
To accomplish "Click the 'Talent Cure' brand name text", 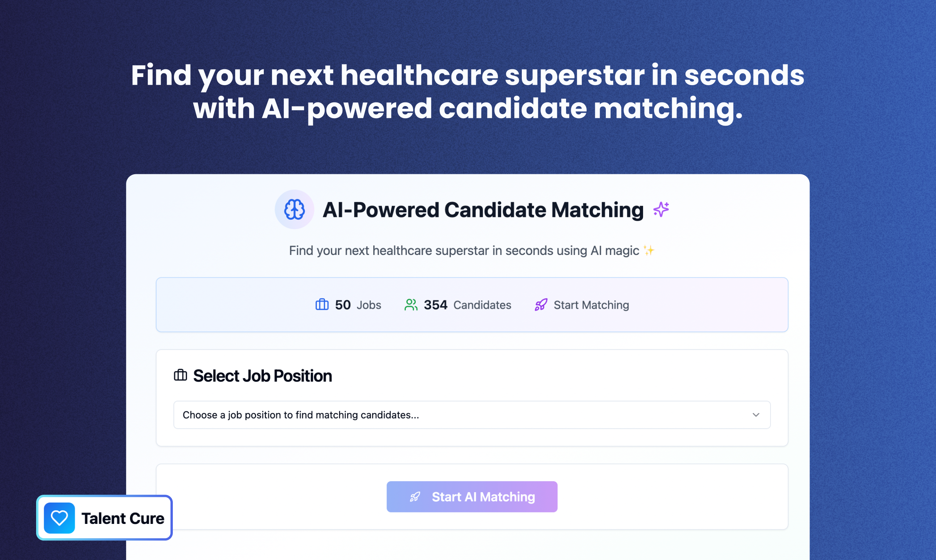I will pyautogui.click(x=123, y=518).
